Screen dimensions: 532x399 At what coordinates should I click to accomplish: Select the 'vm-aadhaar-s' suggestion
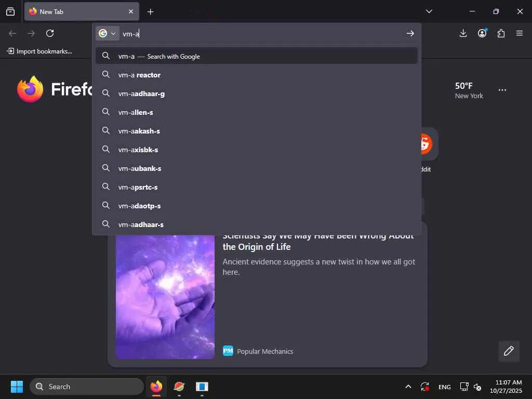257,224
